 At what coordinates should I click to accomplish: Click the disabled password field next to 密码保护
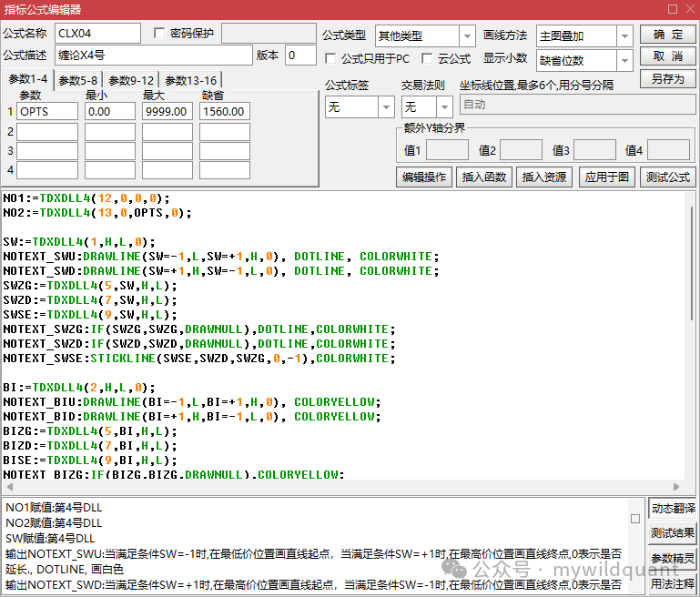tap(269, 34)
